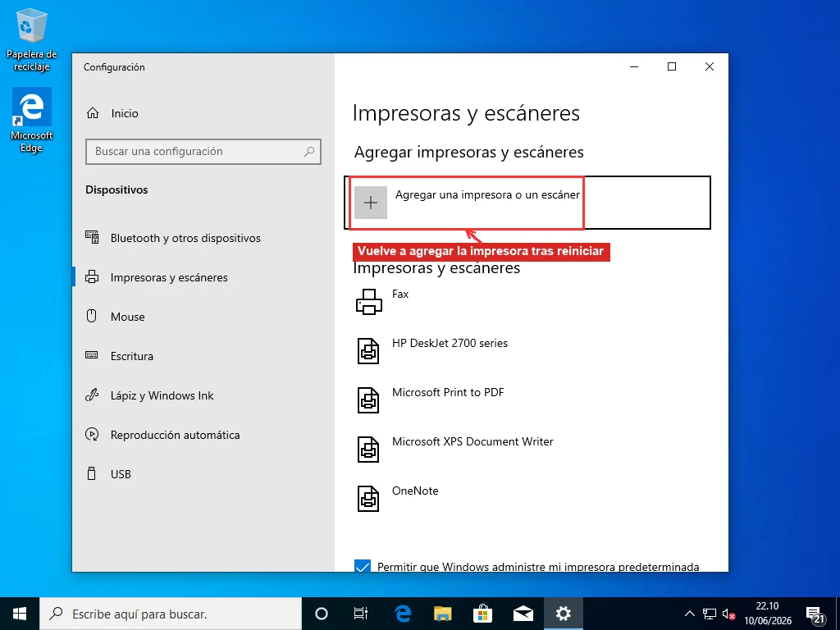Click the Inicio home icon

(x=93, y=113)
